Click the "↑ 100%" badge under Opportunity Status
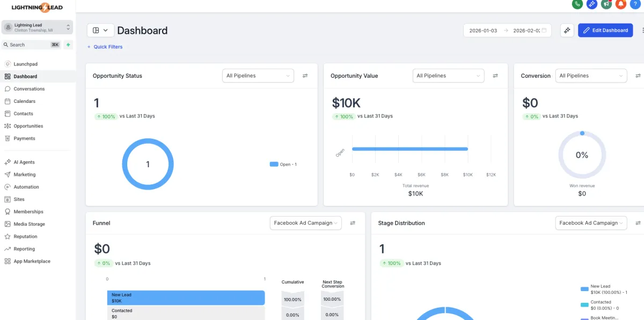This screenshot has width=644, height=320. [x=106, y=116]
